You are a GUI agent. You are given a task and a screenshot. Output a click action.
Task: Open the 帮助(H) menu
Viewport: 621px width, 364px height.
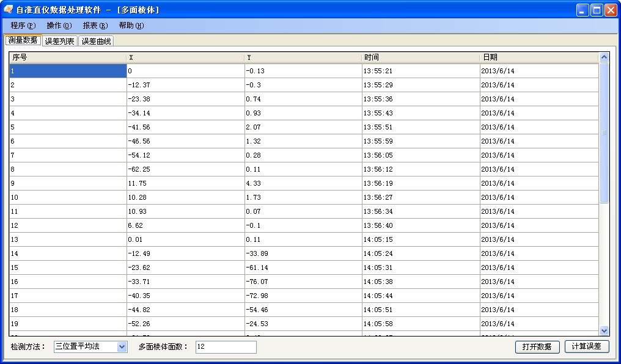click(129, 25)
